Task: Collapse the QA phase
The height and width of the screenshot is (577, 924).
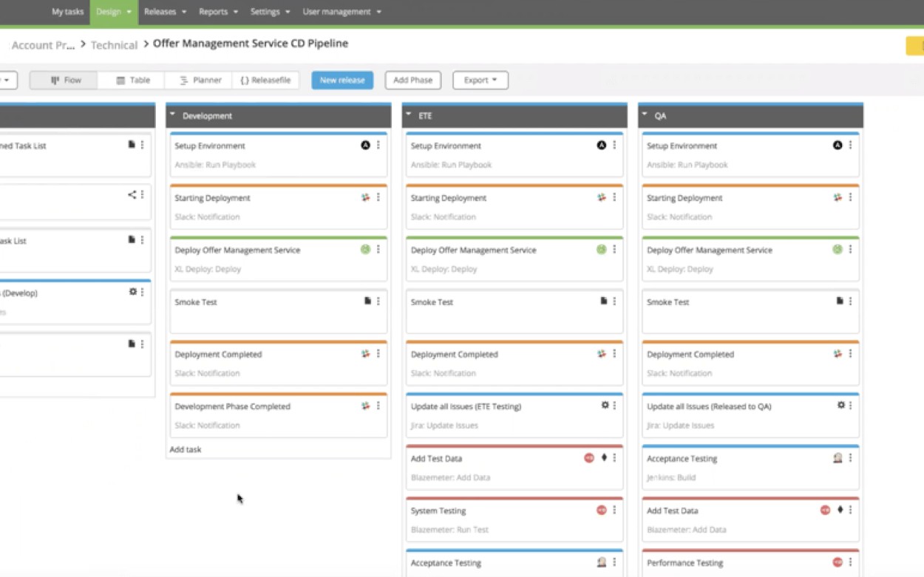Action: (x=645, y=115)
